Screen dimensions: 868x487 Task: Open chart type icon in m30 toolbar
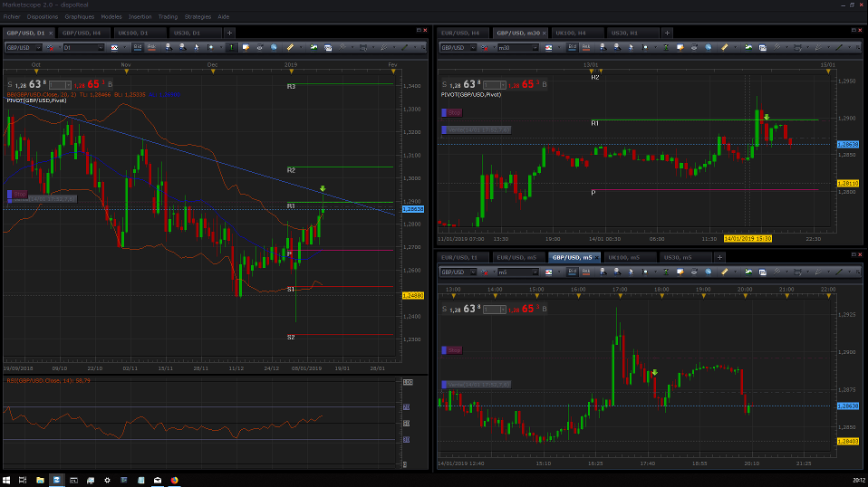[x=548, y=48]
